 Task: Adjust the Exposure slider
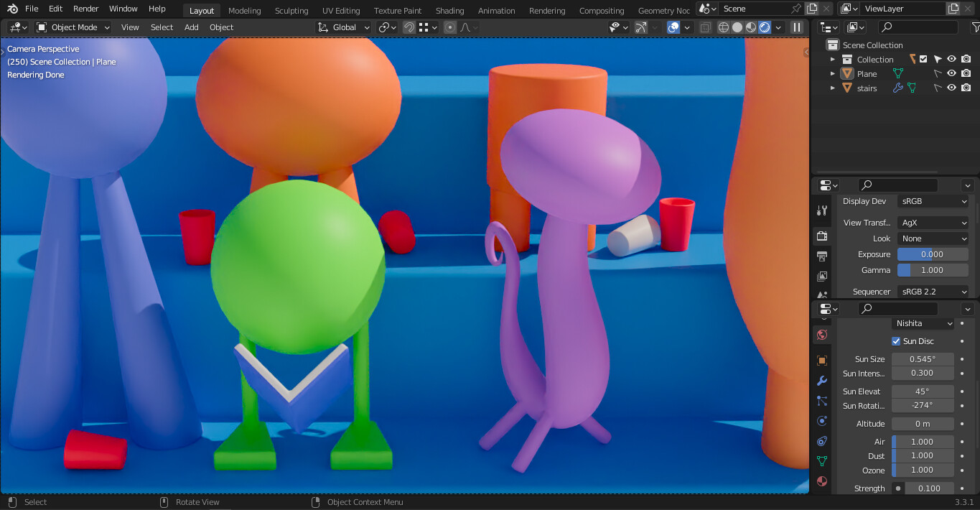coord(933,254)
